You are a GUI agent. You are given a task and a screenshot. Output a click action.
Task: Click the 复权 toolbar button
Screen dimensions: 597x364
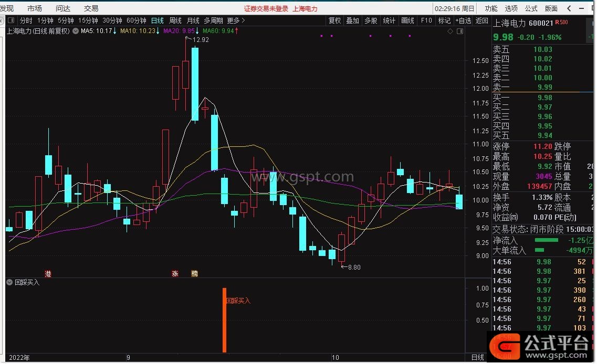334,20
